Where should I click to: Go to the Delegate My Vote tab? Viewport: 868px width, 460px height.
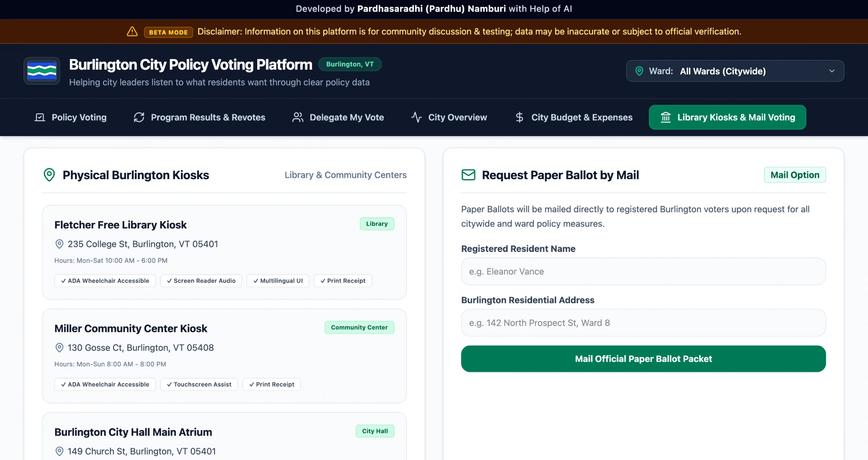coord(338,118)
